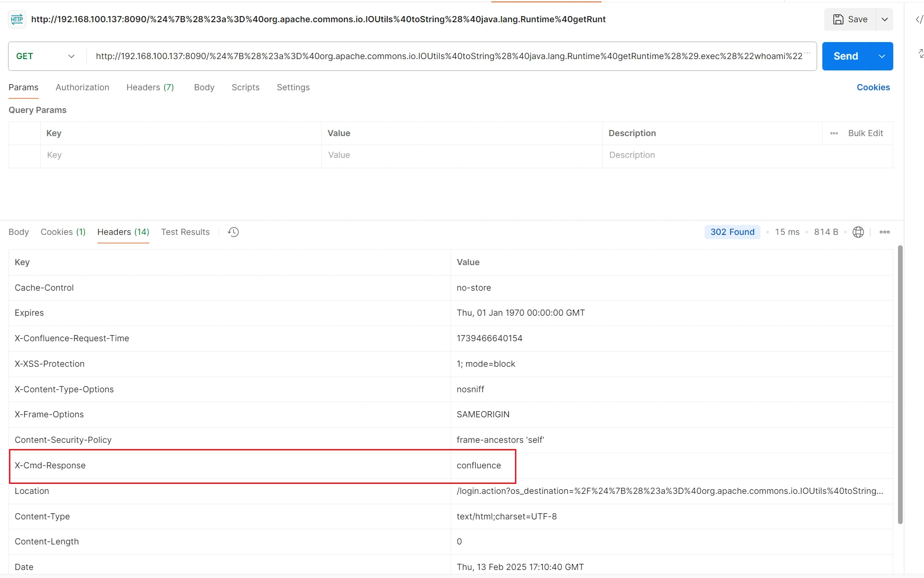Click Bulk Edit for query params
This screenshot has height=578, width=924.
(865, 133)
